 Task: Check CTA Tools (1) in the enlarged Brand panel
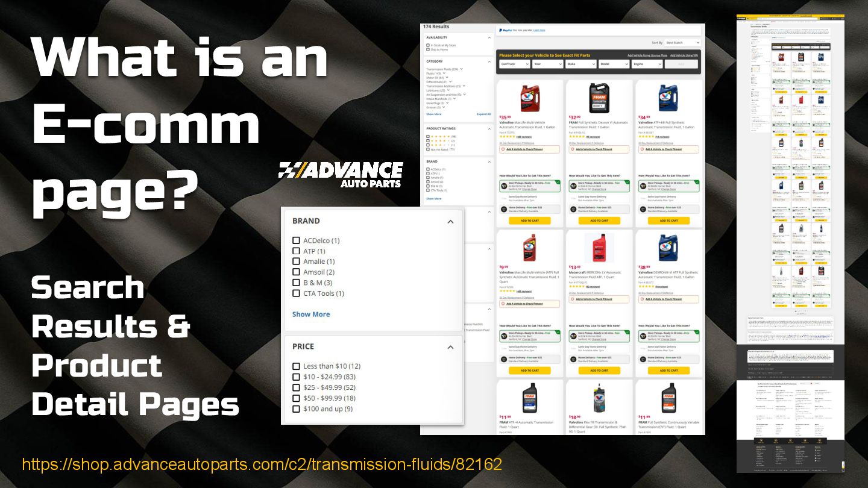[296, 293]
